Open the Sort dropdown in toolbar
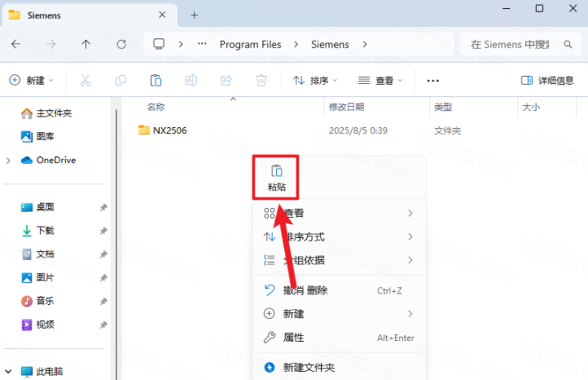The image size is (588, 380). click(x=314, y=80)
